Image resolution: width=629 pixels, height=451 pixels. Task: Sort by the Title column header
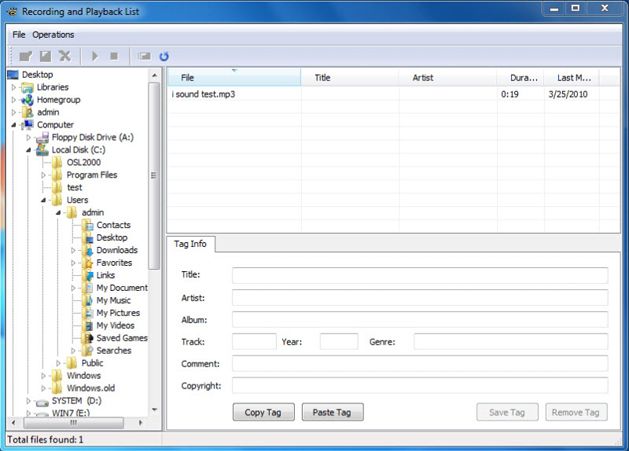350,78
